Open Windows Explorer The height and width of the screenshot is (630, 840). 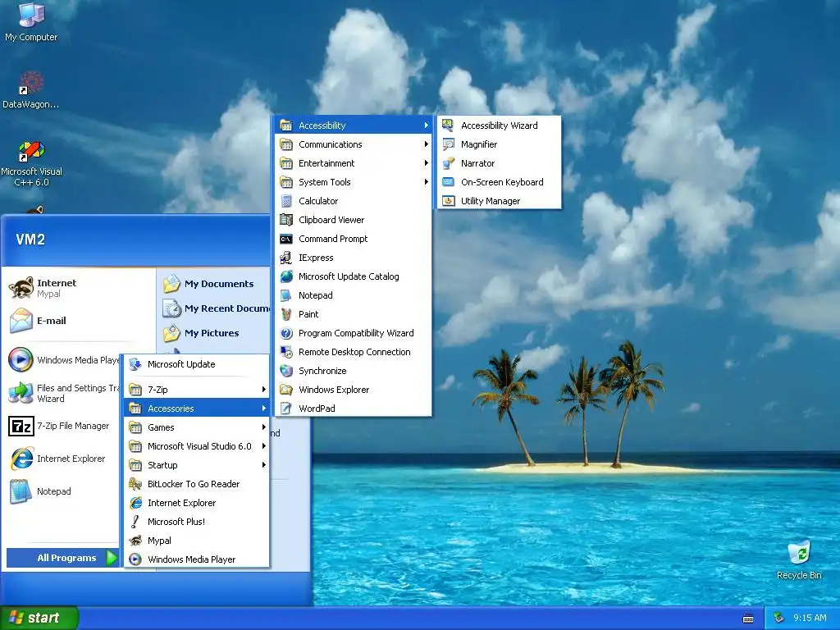(354, 390)
